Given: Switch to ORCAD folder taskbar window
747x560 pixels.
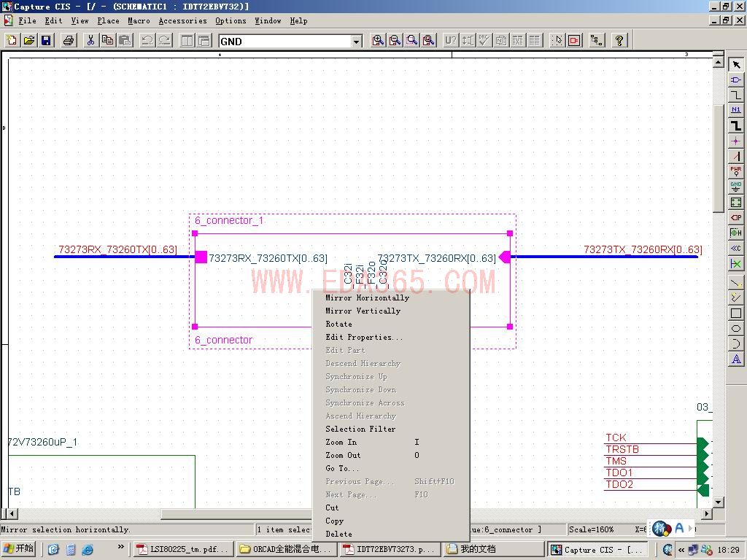Looking at the screenshot, I should point(286,550).
